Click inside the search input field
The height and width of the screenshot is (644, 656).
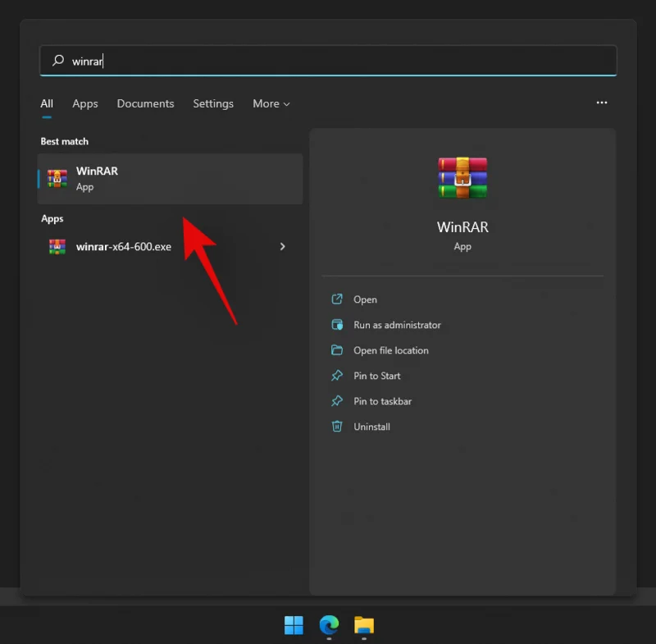click(x=328, y=61)
